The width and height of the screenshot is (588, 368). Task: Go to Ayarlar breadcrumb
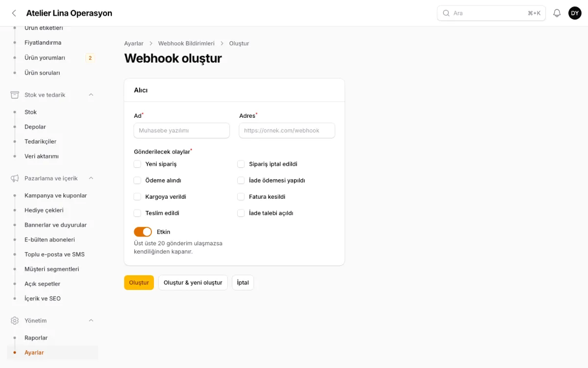click(134, 43)
